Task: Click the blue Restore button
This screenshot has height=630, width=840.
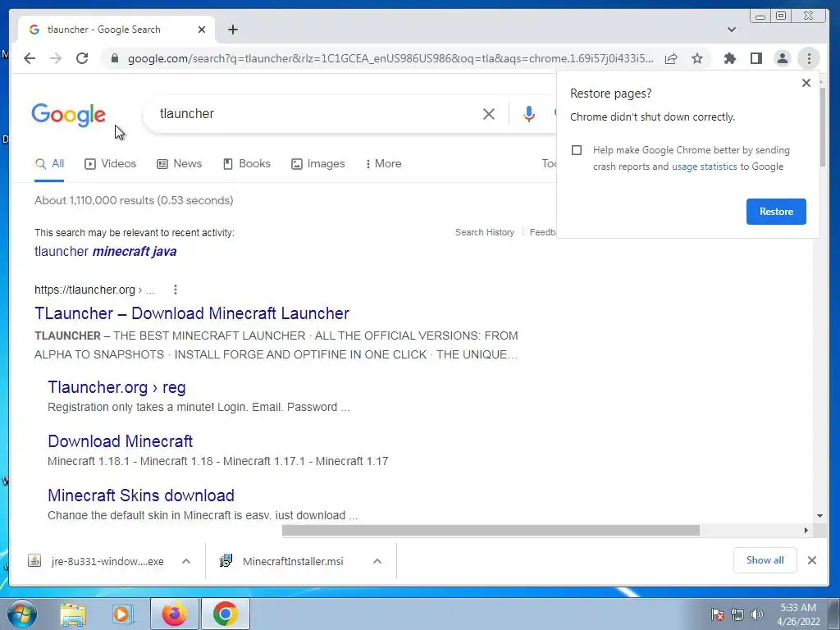Action: coord(776,212)
